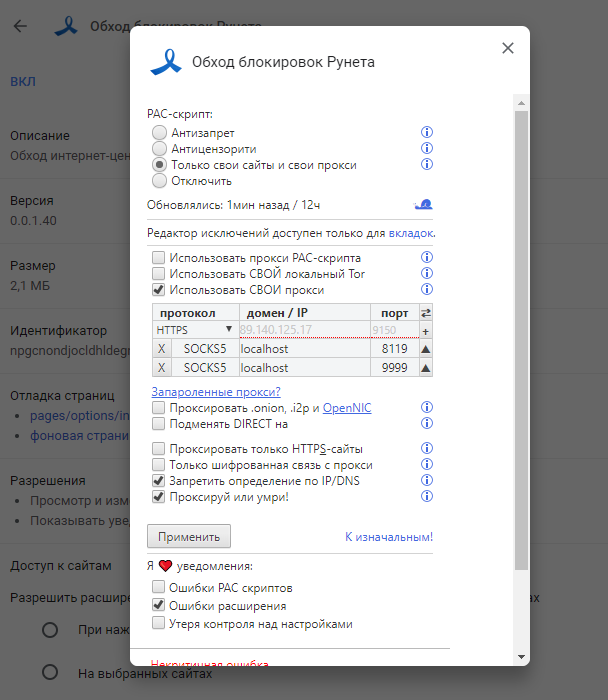Open info icon next to Антизапрет
Image resolution: width=608 pixels, height=700 pixels.
click(x=427, y=132)
